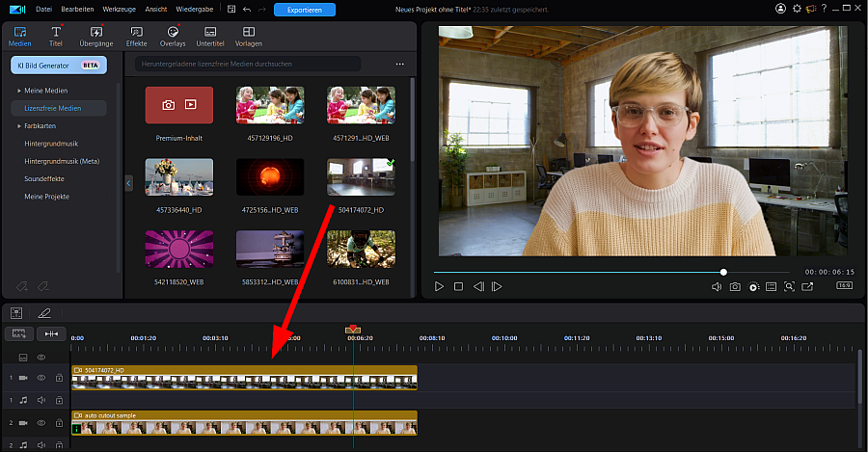
Task: Open the Bearbeiten menu
Action: (77, 10)
